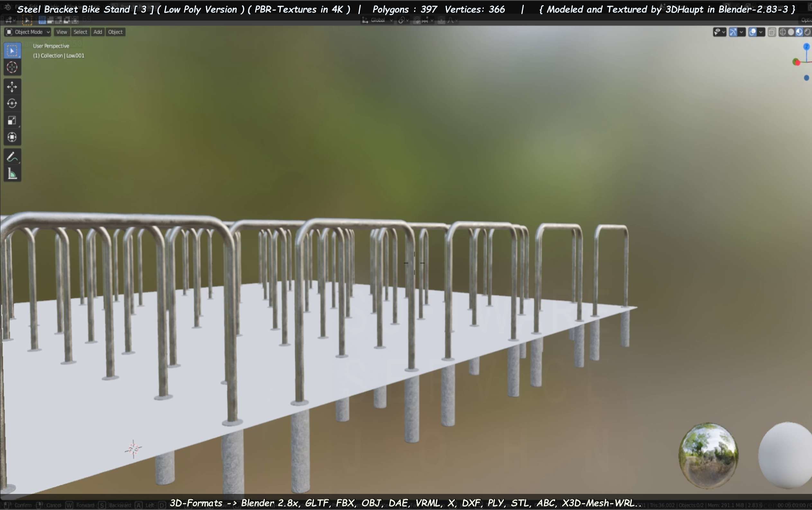Pick the Rotate tool
This screenshot has width=812, height=510.
tap(12, 103)
